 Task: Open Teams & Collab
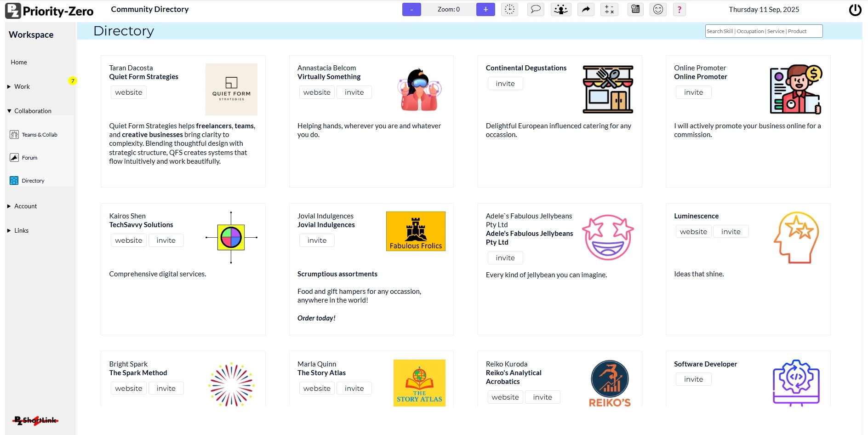(x=40, y=135)
